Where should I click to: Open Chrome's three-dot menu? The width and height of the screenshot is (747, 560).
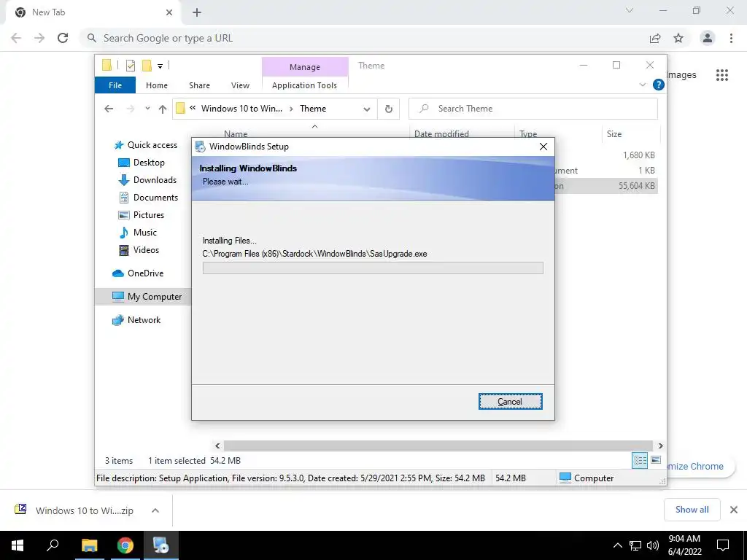pos(731,38)
